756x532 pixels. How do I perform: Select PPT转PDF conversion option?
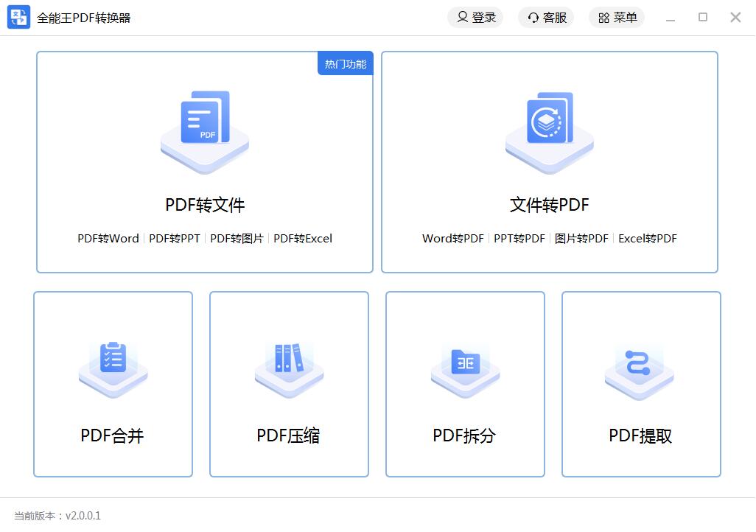pos(519,238)
